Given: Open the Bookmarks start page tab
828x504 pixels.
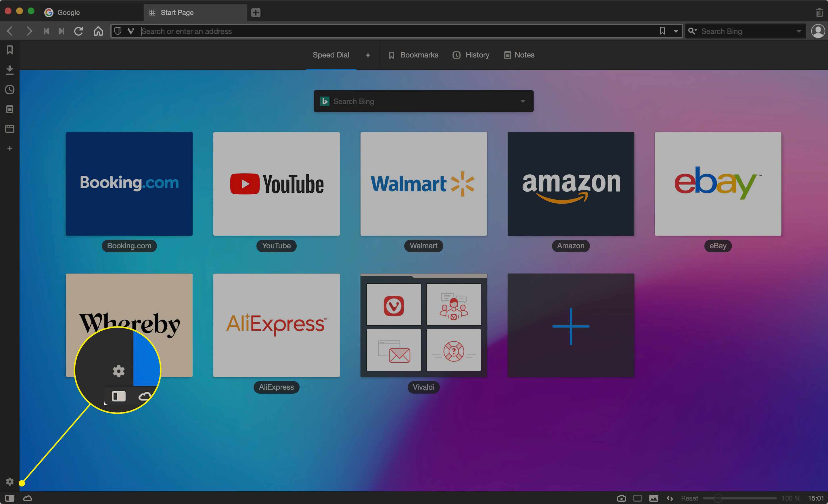Looking at the screenshot, I should point(413,55).
